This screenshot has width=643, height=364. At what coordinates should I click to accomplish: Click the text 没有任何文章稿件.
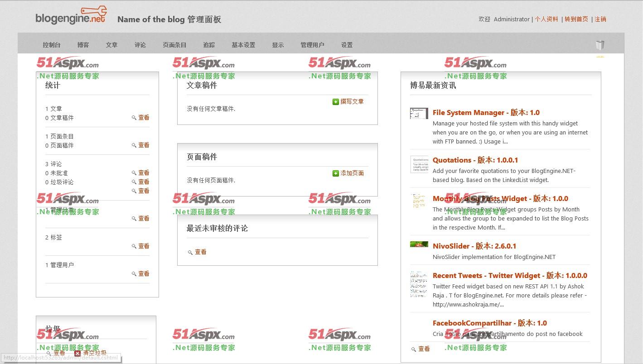[x=211, y=109]
